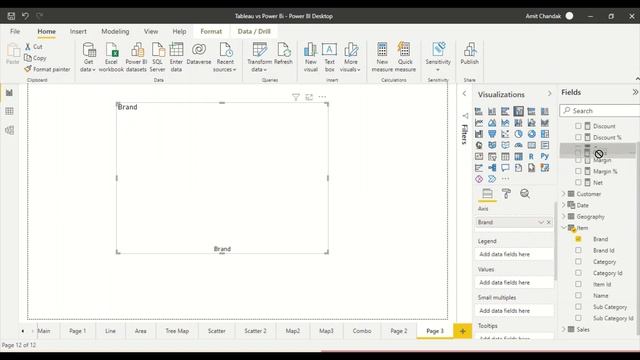Open the visual's filter icon above chart
The width and height of the screenshot is (640, 360).
pos(296,97)
